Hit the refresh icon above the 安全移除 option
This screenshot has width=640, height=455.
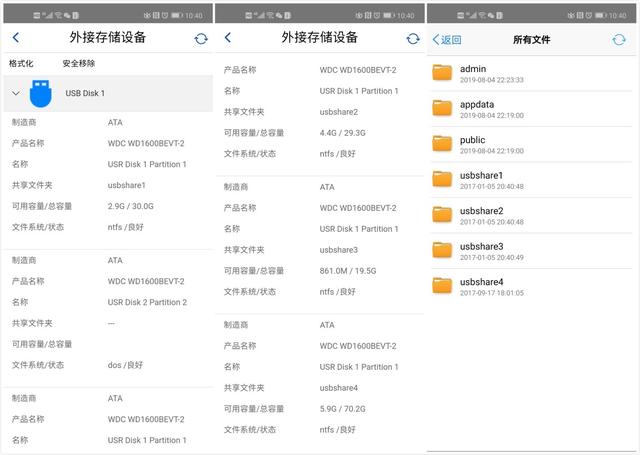tap(201, 38)
